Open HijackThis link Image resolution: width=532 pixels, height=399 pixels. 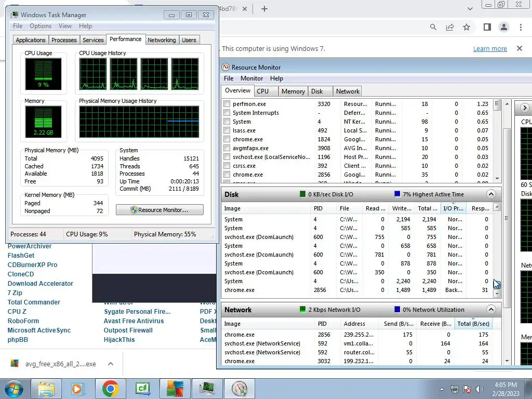(x=119, y=339)
